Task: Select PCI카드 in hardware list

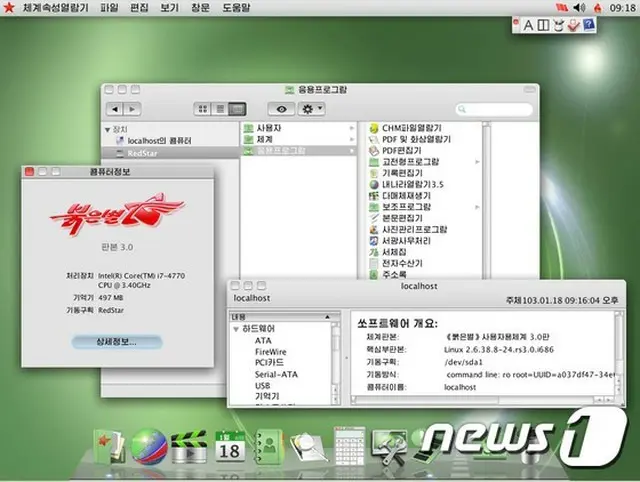Action: [x=269, y=363]
